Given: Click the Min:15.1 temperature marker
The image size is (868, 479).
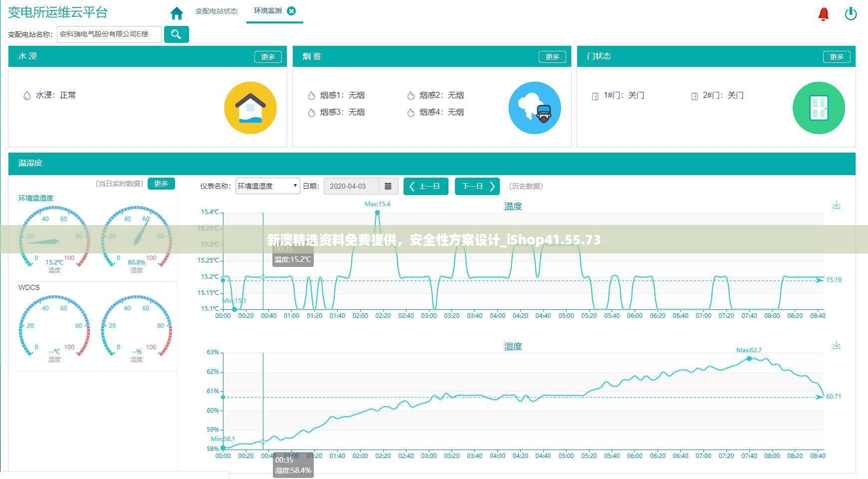Looking at the screenshot, I should [234, 309].
